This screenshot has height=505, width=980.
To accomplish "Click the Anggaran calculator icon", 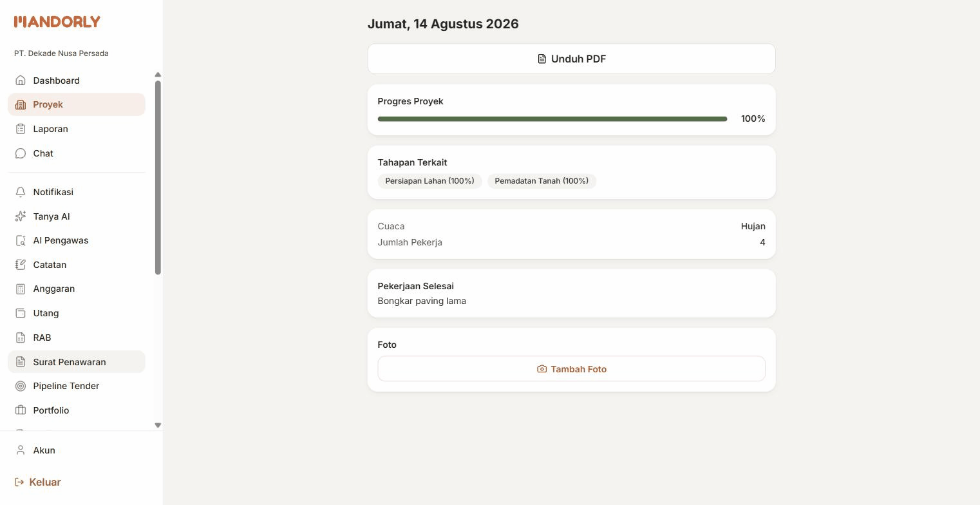I will tap(21, 289).
